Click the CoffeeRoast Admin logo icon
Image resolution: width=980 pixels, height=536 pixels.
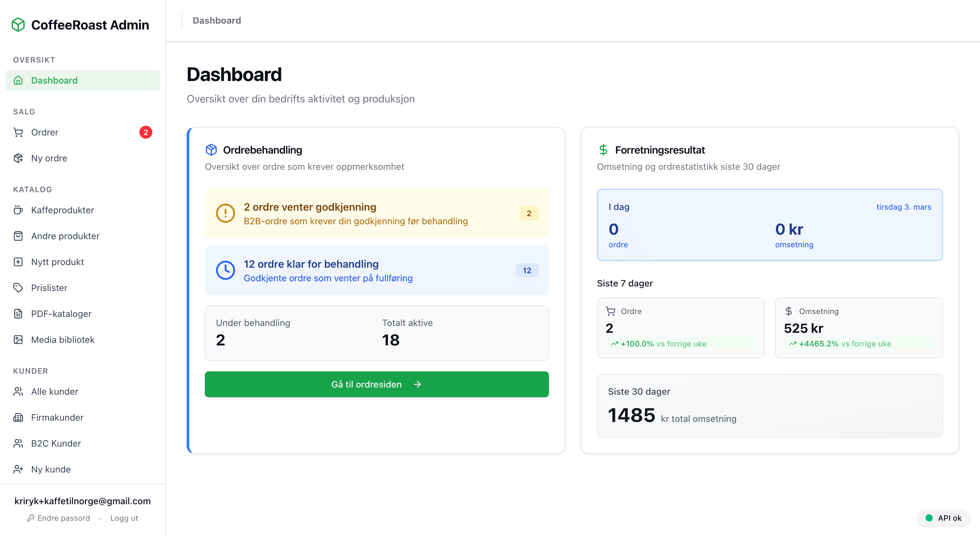click(17, 24)
